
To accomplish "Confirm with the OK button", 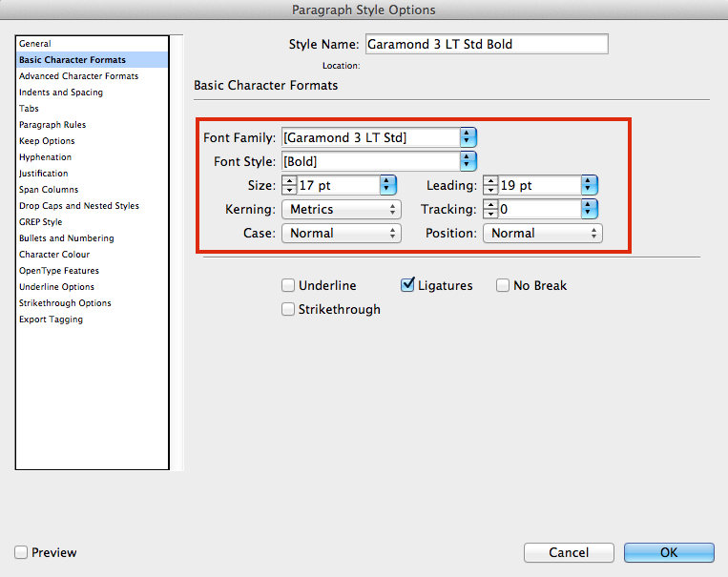I will tap(669, 552).
